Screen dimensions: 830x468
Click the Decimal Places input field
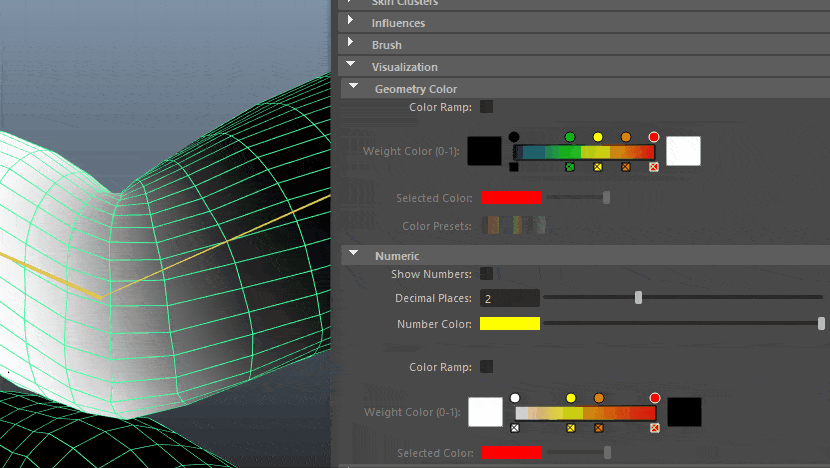tap(510, 298)
